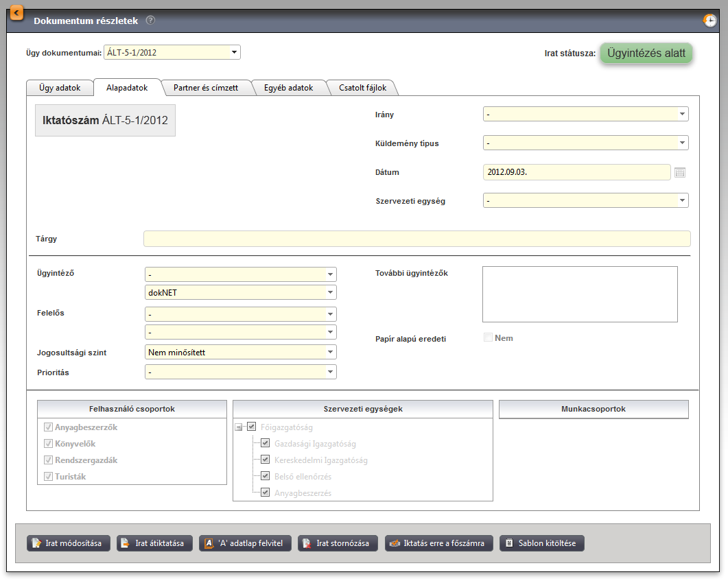Click the orange back arrow icon
This screenshot has width=728, height=581.
pos(16,13)
